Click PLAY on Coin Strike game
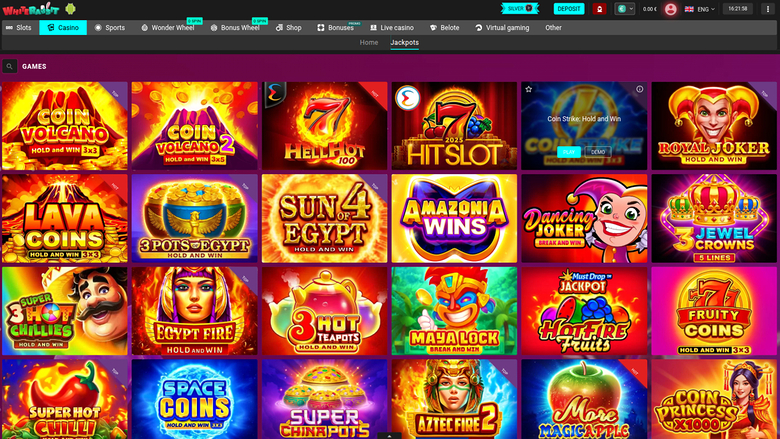780x439 pixels. [569, 152]
